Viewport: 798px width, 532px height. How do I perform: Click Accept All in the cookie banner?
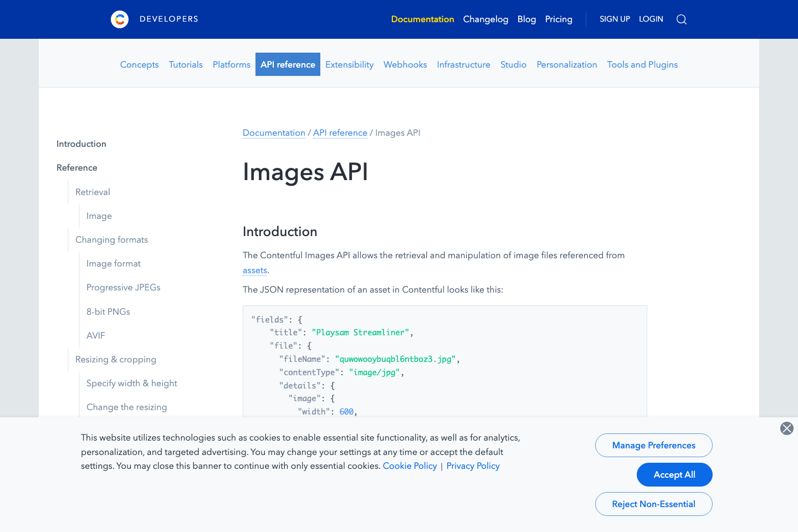674,474
